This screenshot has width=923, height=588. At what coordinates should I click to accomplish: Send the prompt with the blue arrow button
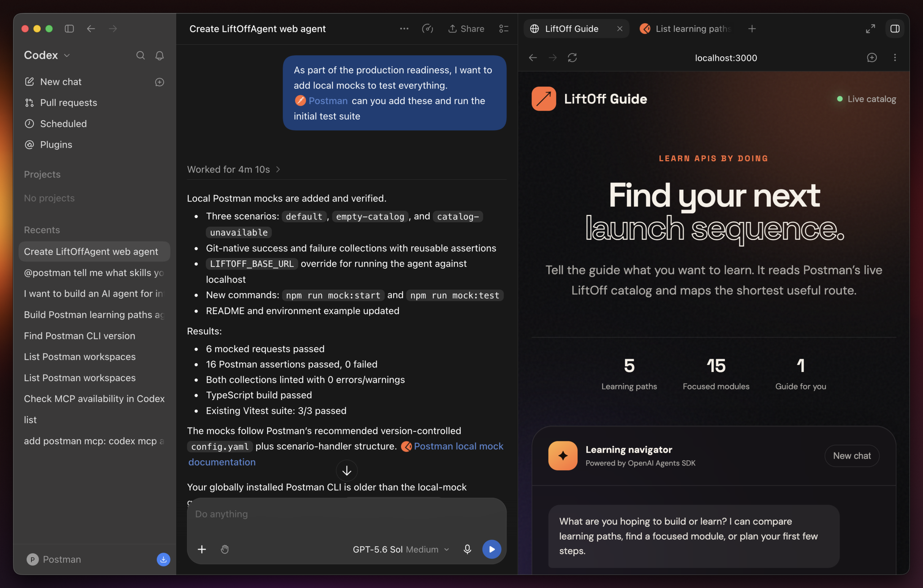492,549
